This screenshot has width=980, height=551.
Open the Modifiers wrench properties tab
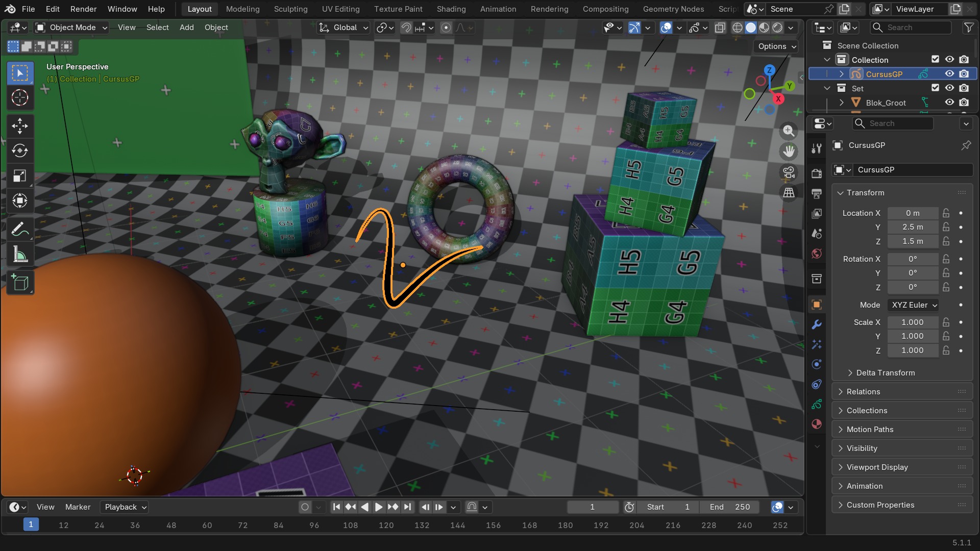[x=817, y=324]
